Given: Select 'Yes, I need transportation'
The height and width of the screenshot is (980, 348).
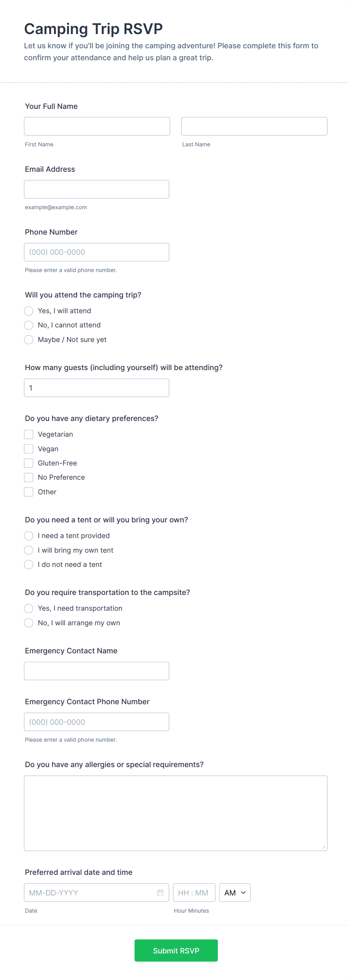Looking at the screenshot, I should tap(28, 608).
